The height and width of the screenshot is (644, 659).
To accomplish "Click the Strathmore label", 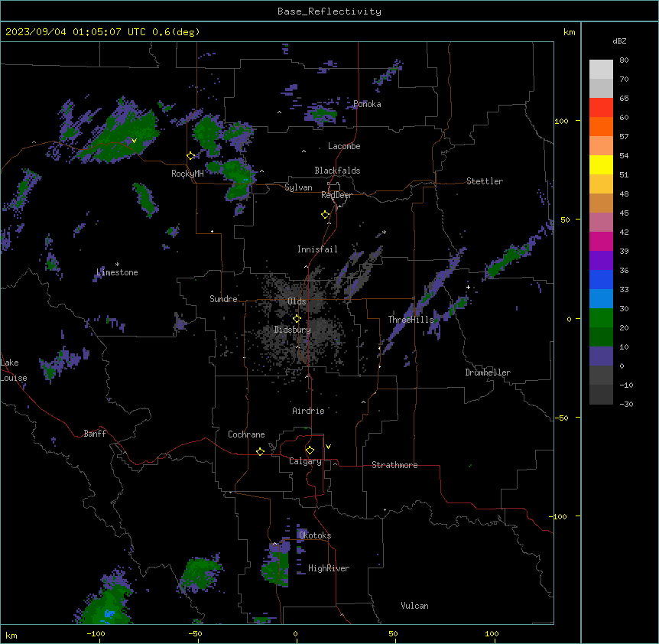I will point(394,465).
